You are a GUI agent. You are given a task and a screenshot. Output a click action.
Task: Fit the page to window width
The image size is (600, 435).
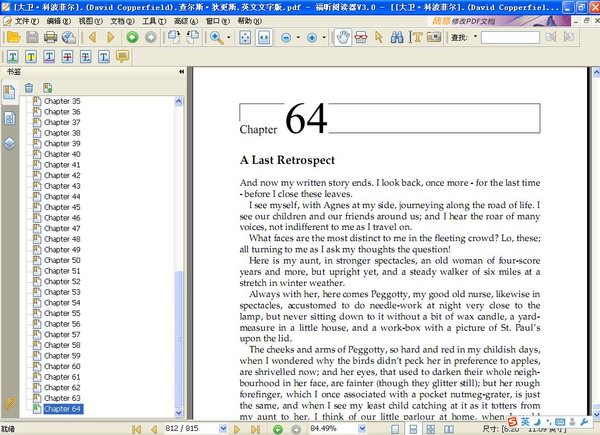coord(264,37)
